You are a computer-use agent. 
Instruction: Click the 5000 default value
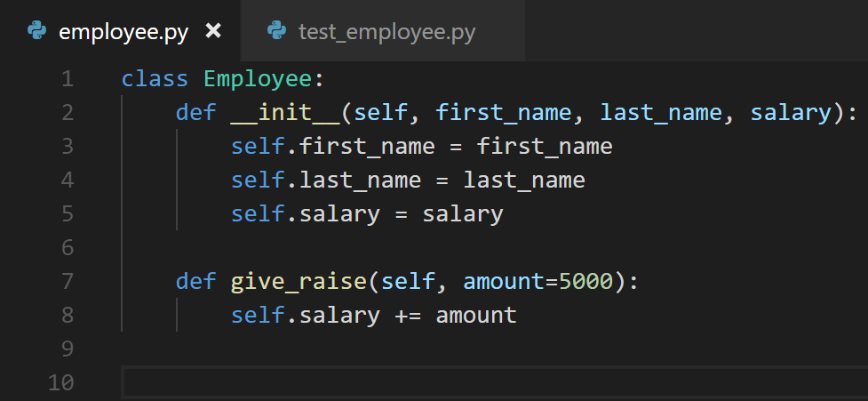(586, 281)
